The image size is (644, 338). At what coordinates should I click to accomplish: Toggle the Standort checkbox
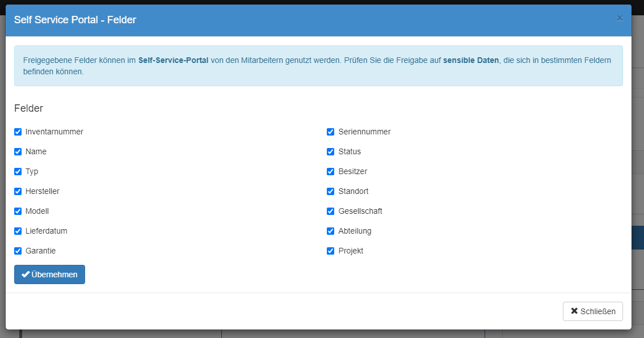pos(331,192)
